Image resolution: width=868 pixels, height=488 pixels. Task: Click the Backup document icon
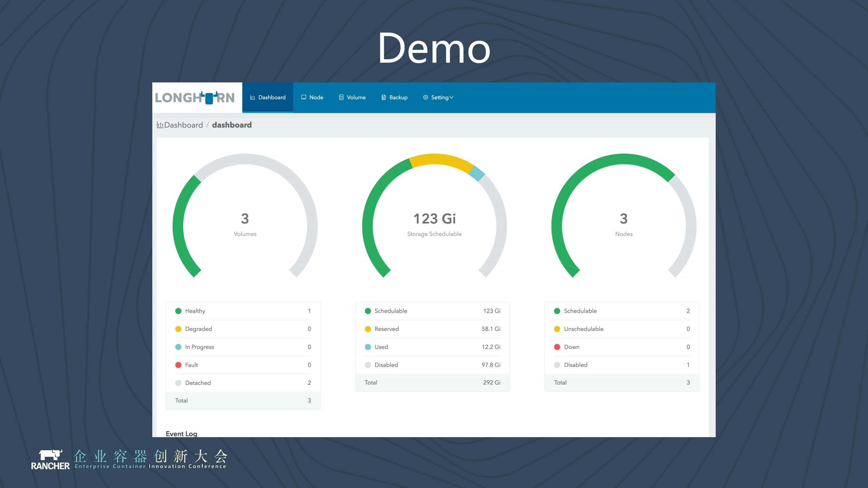point(384,98)
